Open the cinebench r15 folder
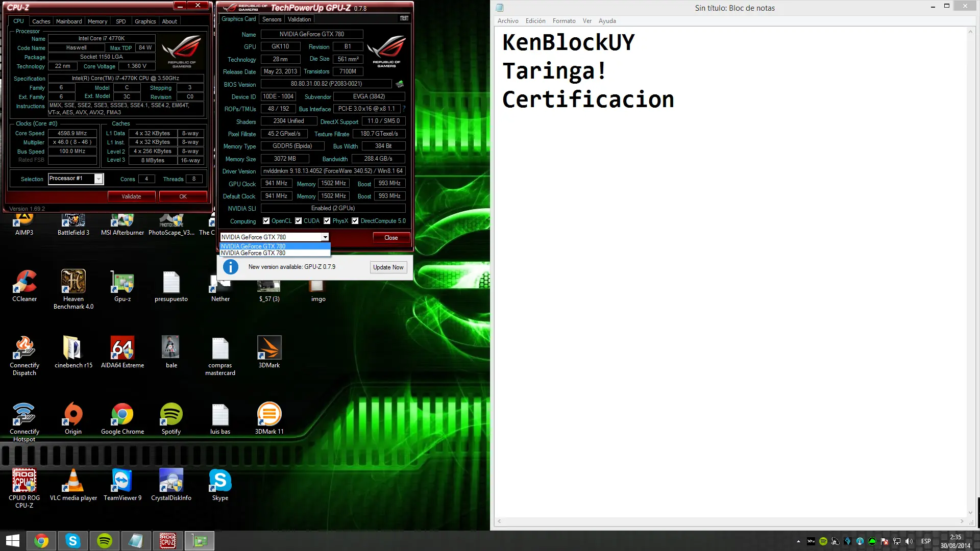This screenshot has width=980, height=551. tap(73, 352)
